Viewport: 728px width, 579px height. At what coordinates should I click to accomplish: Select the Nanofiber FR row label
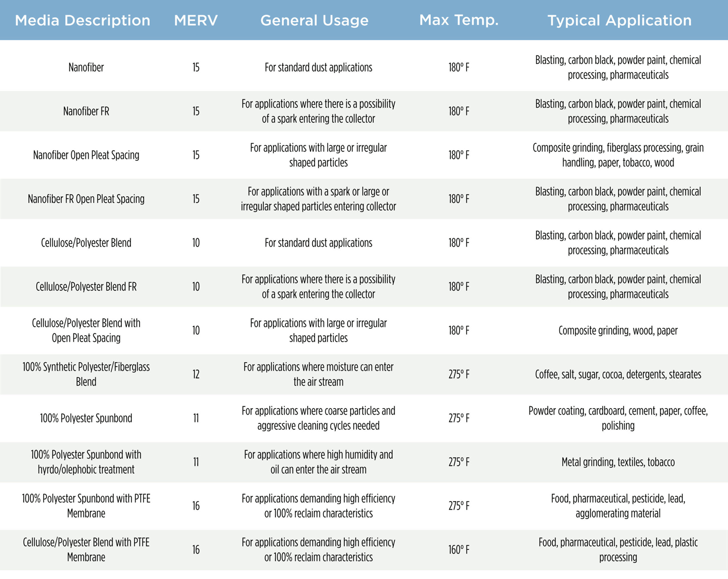[86, 111]
